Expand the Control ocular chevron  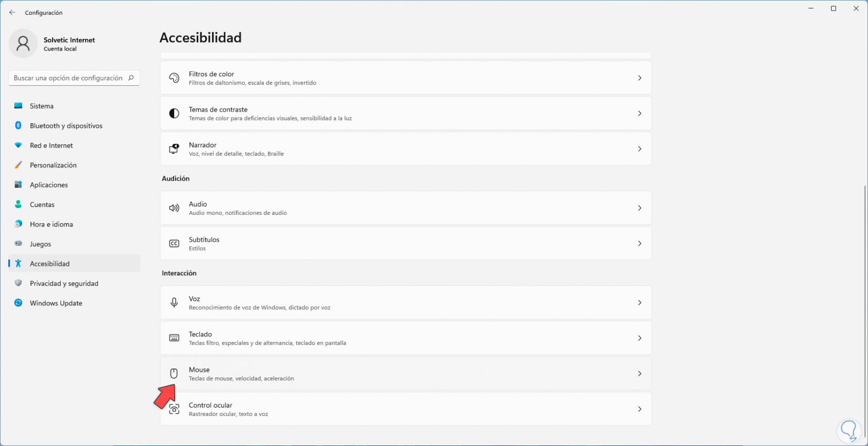point(640,409)
